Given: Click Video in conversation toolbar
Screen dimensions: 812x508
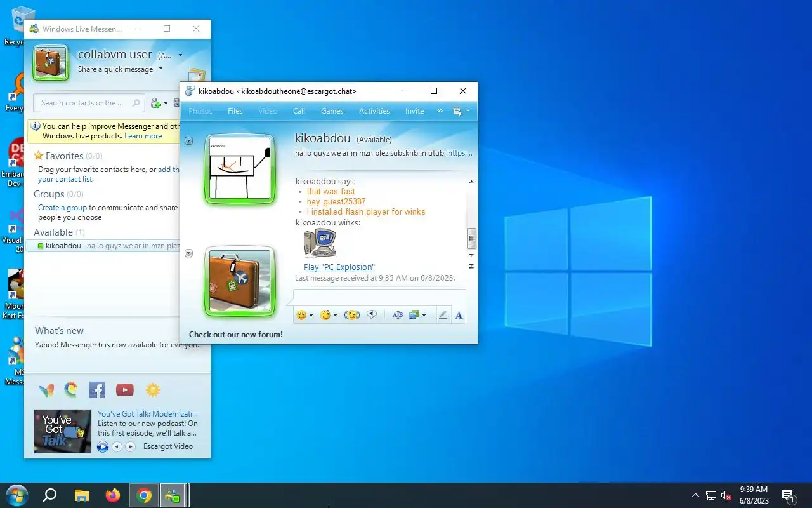Looking at the screenshot, I should tap(268, 111).
